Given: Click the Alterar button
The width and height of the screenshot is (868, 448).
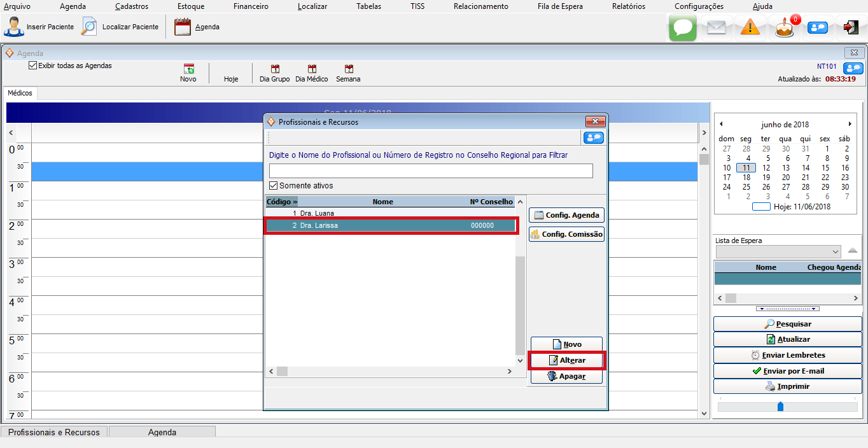Looking at the screenshot, I should pos(566,360).
